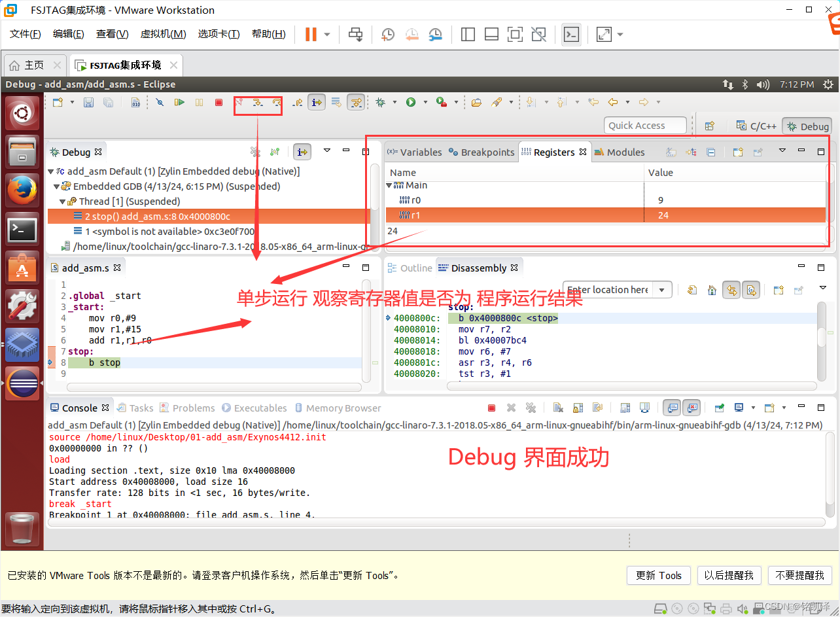The height and width of the screenshot is (617, 840).
Task: Click the 更新 Tools button
Action: [x=658, y=575]
